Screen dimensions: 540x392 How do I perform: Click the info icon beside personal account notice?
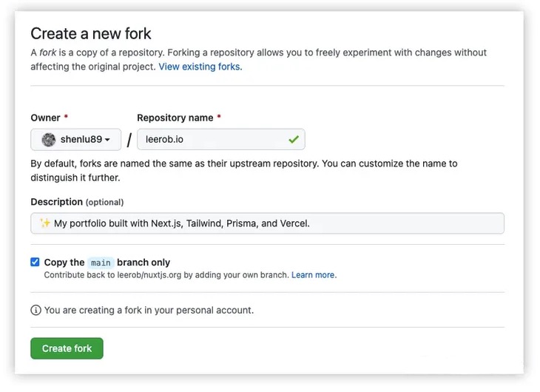click(x=36, y=310)
